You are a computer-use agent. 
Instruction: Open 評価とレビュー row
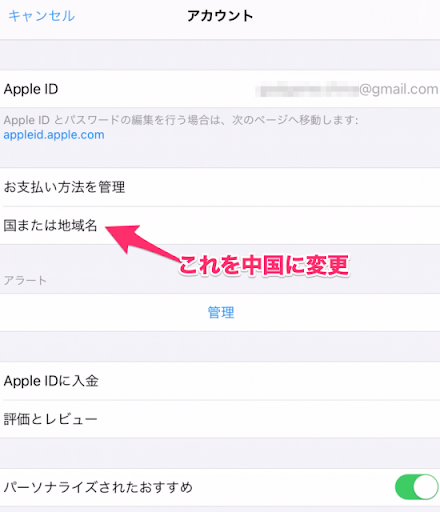[x=220, y=419]
